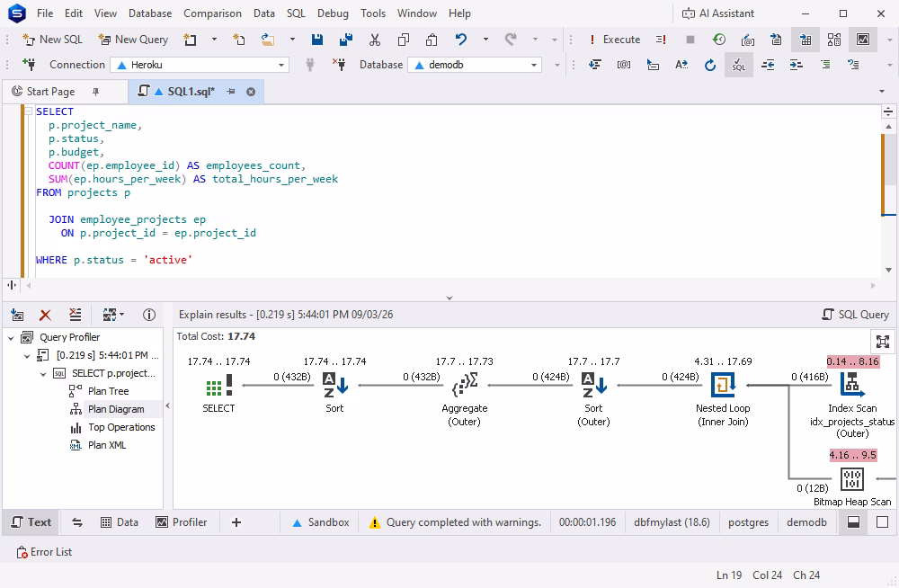
Task: Switch to the Profiler view tab
Action: click(x=182, y=522)
